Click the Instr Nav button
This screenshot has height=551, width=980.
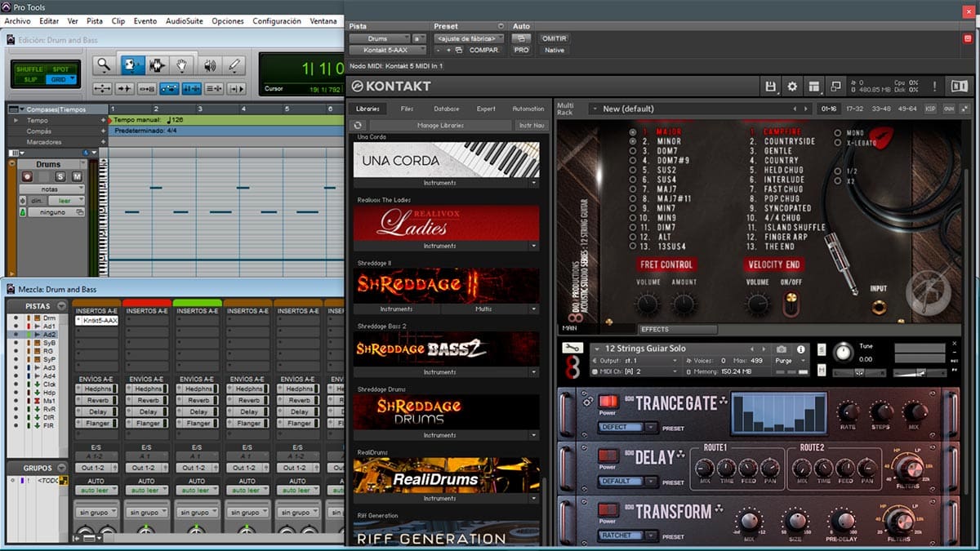[x=531, y=125]
